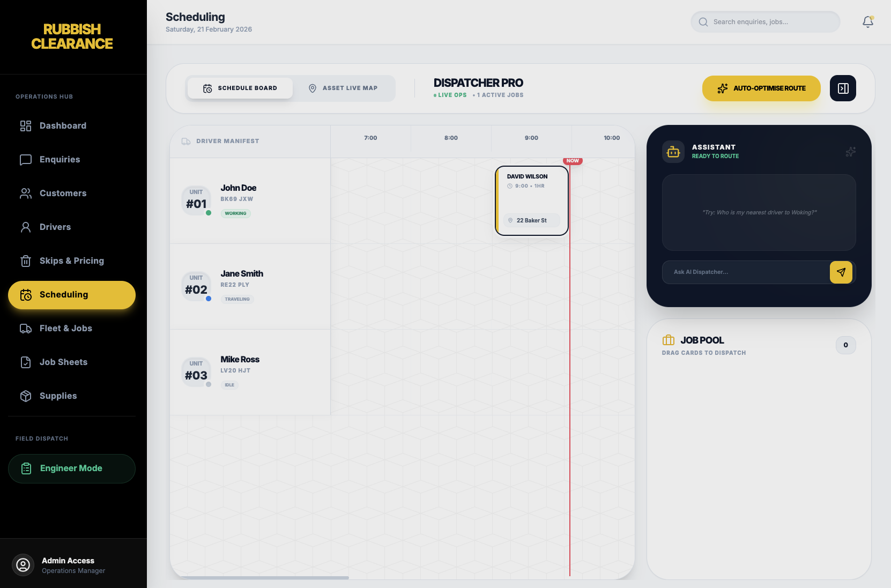Open Enquiries from the sidebar menu
Screen dimensions: 891x588
(60, 159)
